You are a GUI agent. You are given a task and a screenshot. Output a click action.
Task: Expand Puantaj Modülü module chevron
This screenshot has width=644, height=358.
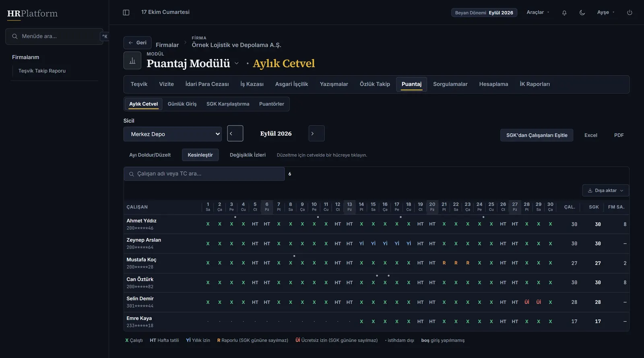point(237,63)
